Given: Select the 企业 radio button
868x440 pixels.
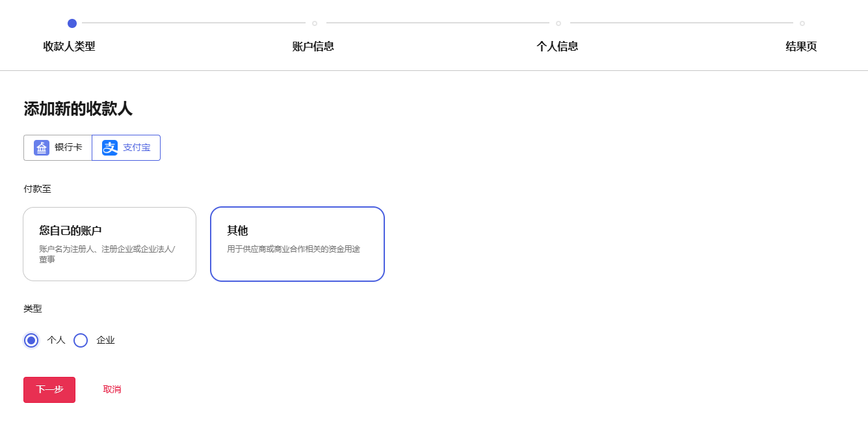Looking at the screenshot, I should click(81, 340).
